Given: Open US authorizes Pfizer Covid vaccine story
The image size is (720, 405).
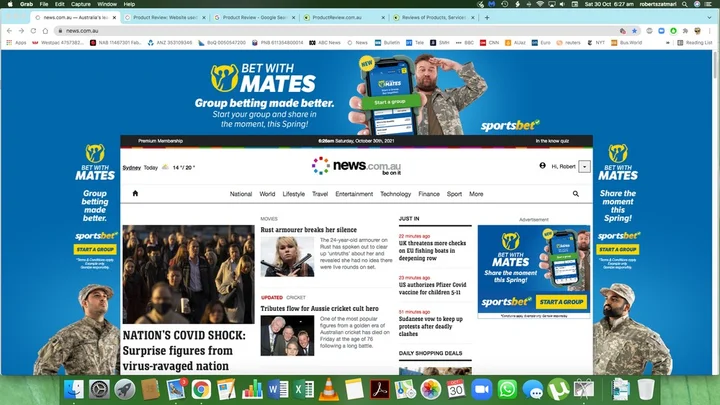Looking at the screenshot, I should click(x=432, y=288).
